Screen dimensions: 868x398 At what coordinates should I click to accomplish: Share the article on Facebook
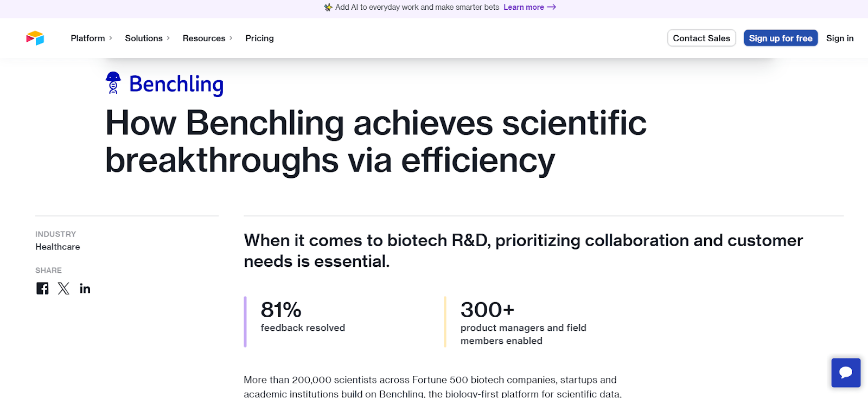(42, 288)
